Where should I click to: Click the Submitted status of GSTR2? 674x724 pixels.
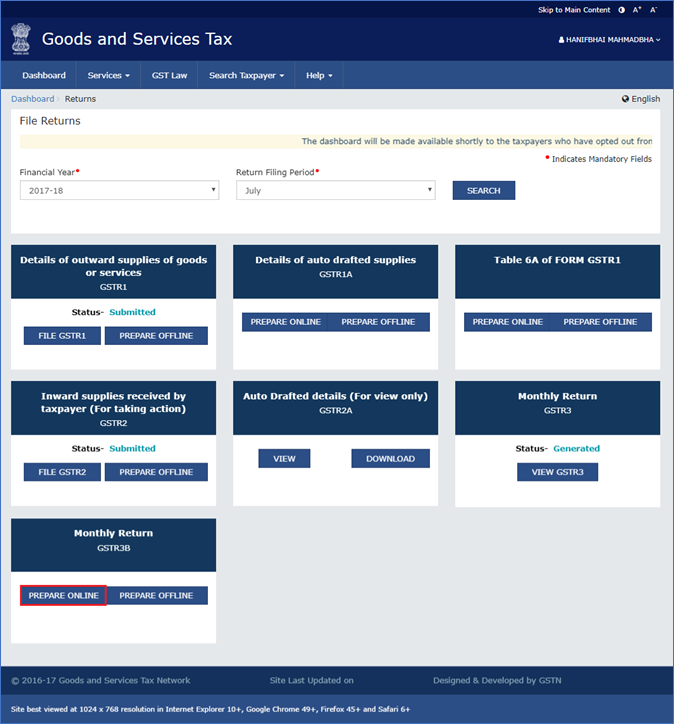tap(132, 448)
